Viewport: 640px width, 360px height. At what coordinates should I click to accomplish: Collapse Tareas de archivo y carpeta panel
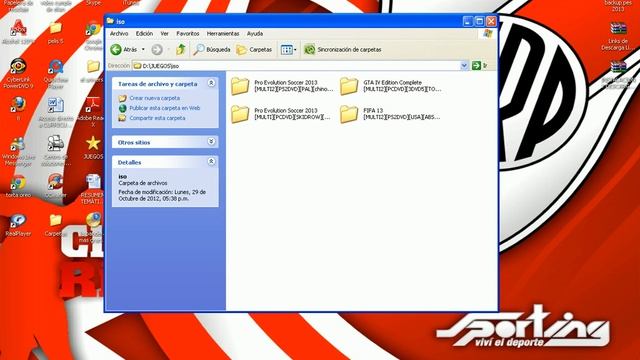(x=211, y=83)
